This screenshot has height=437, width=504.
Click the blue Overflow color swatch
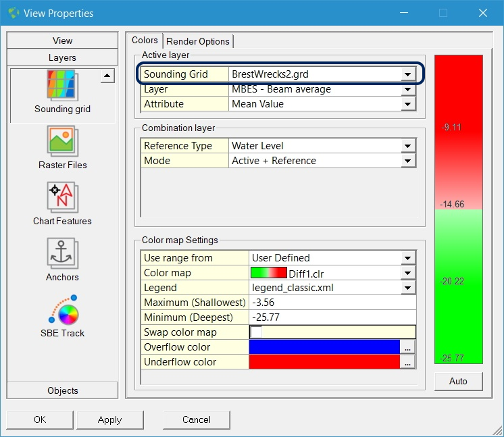(324, 347)
